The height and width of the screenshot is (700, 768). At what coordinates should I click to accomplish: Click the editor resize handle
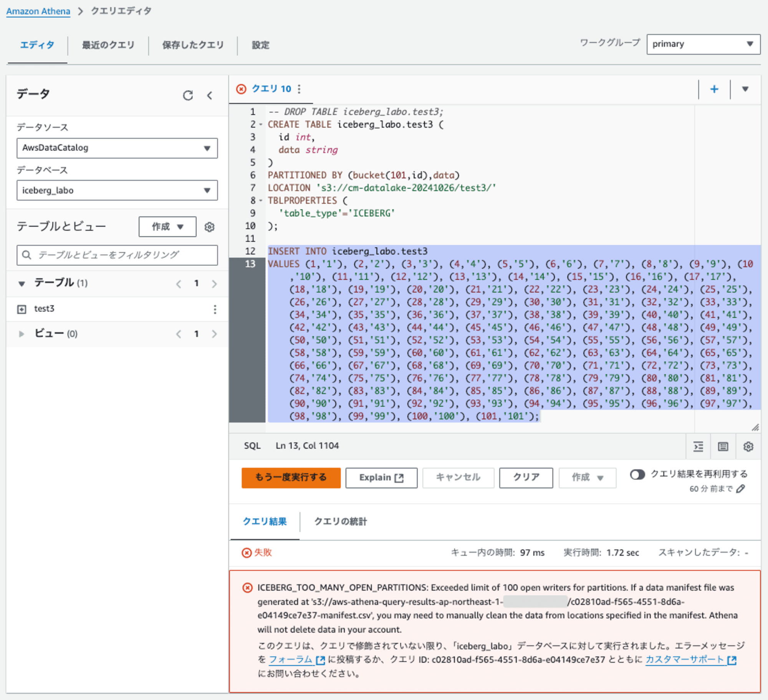coord(755,427)
